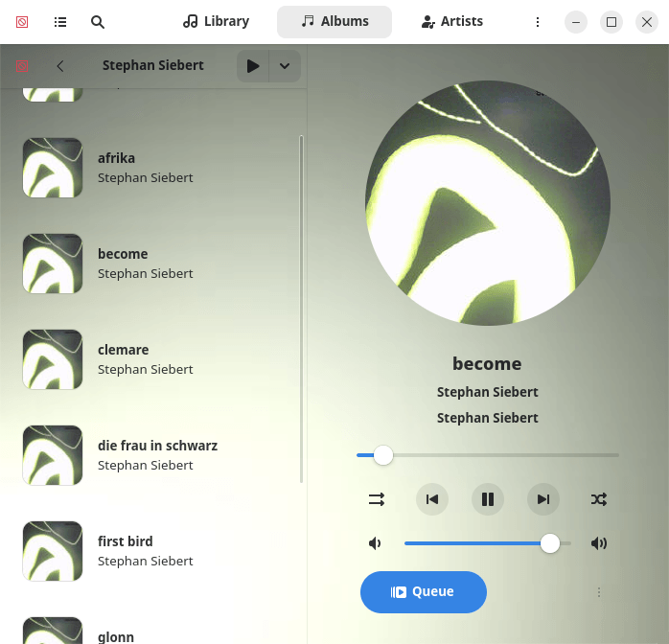
Task: Open the main menu three-dot button
Action: [x=538, y=21]
